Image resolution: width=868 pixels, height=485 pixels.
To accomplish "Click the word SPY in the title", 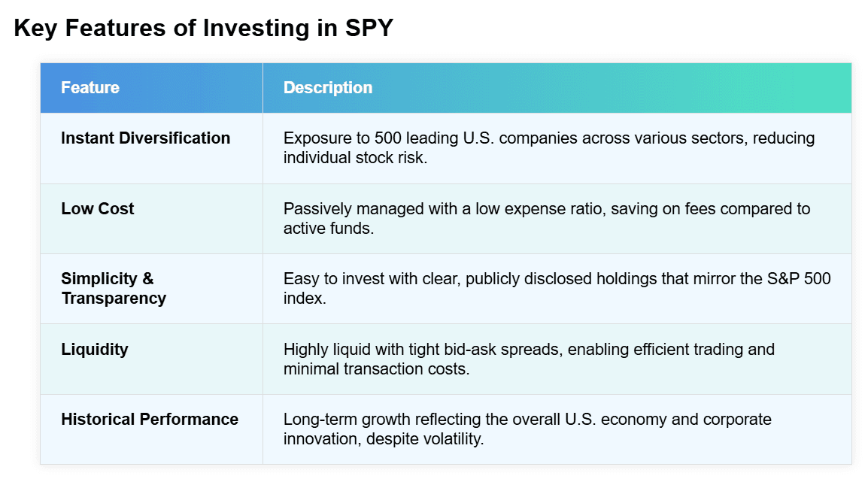I will click(x=368, y=28).
